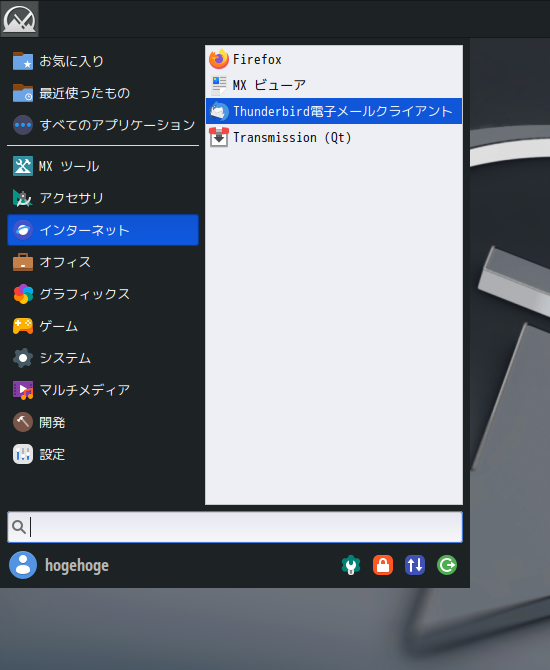Open Thunderbird電子メールクライアント
Viewport: 550px width, 670px height.
click(334, 111)
